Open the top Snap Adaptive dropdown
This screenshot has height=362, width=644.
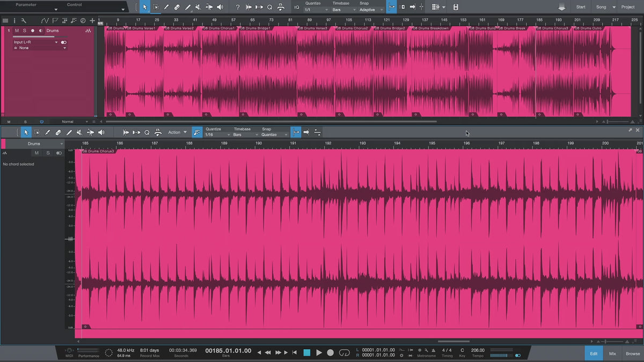[x=371, y=10]
